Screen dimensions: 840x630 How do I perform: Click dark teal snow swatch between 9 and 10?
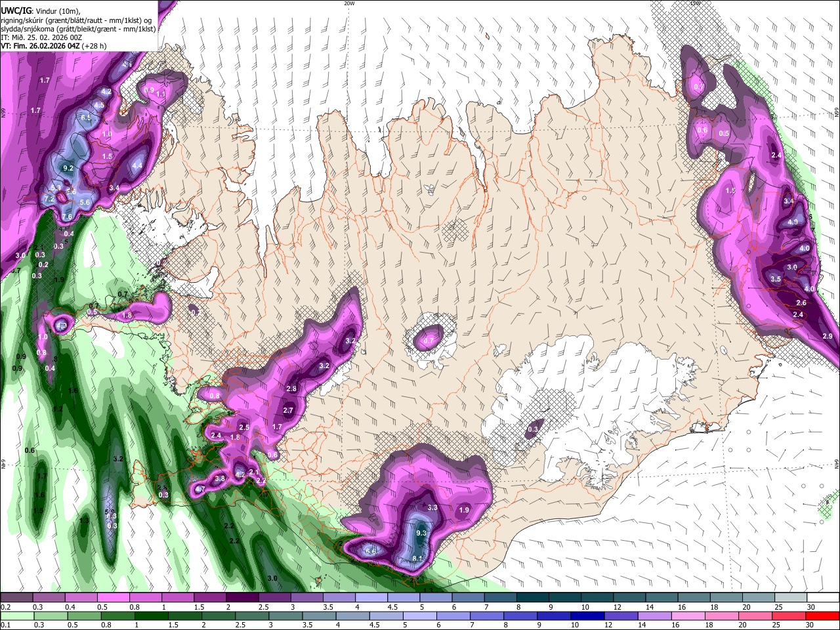tap(564, 598)
